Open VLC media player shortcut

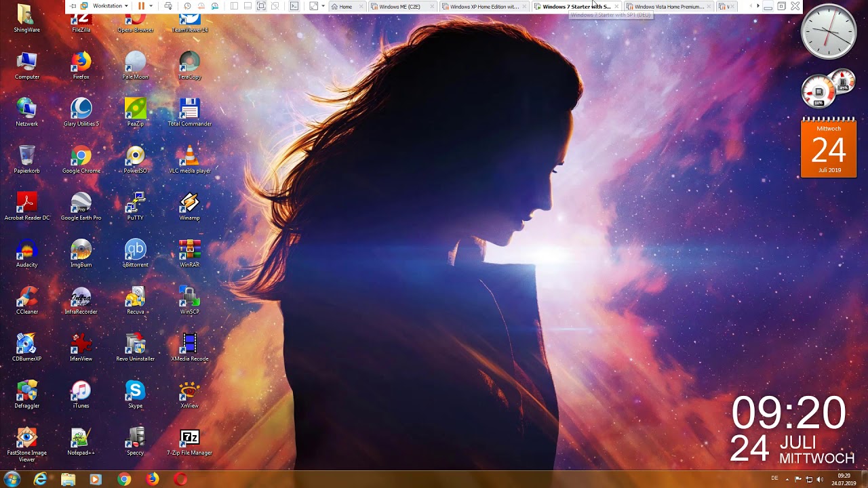pos(189,160)
